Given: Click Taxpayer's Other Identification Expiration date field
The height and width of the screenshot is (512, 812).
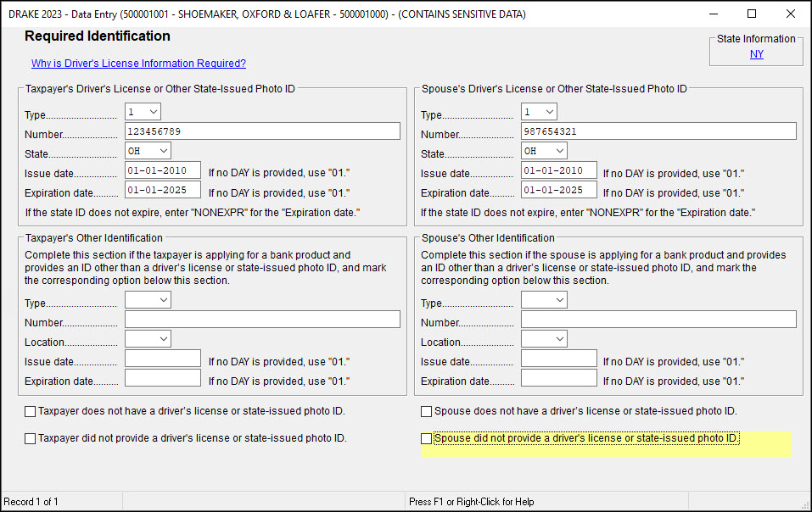Looking at the screenshot, I should coord(163,378).
